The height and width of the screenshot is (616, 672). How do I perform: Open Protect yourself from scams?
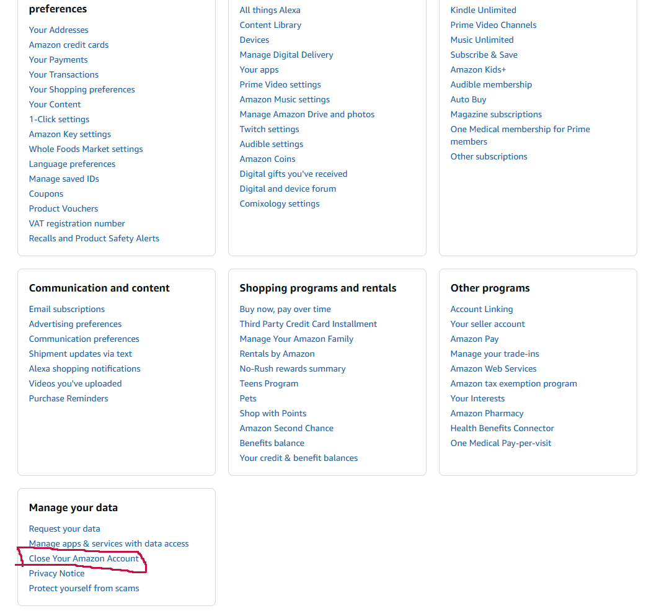coord(84,589)
